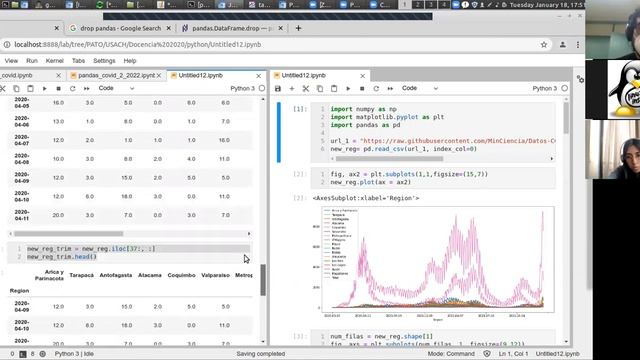Viewport: 640px width, 360px height.
Task: Switch to 'drop pandas - Google Search' tab
Action: tap(120, 28)
